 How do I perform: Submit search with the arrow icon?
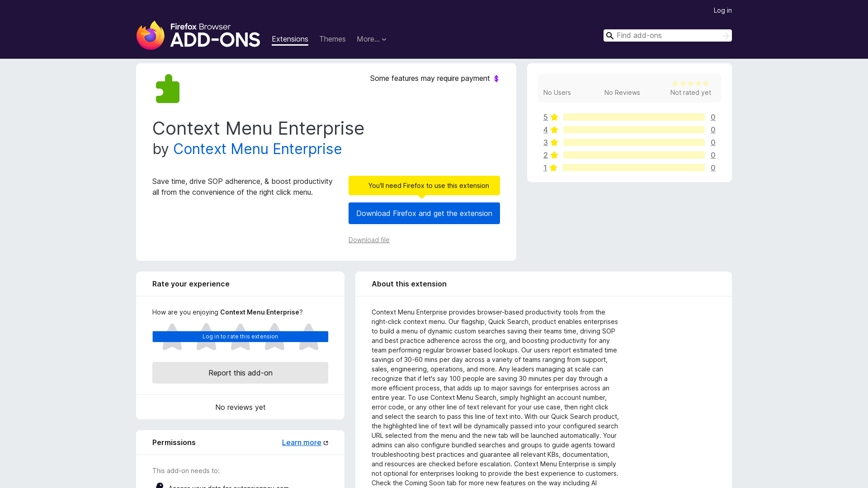pos(725,36)
